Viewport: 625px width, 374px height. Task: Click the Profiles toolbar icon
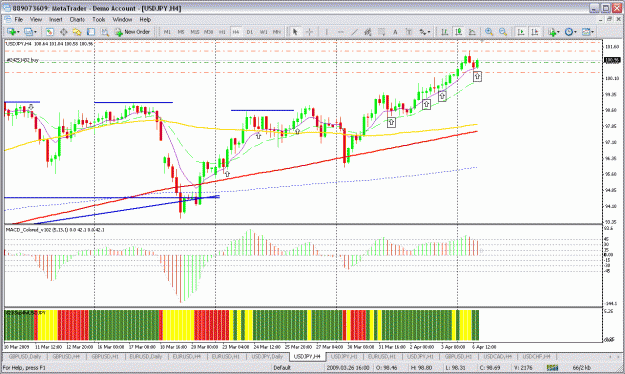point(28,32)
